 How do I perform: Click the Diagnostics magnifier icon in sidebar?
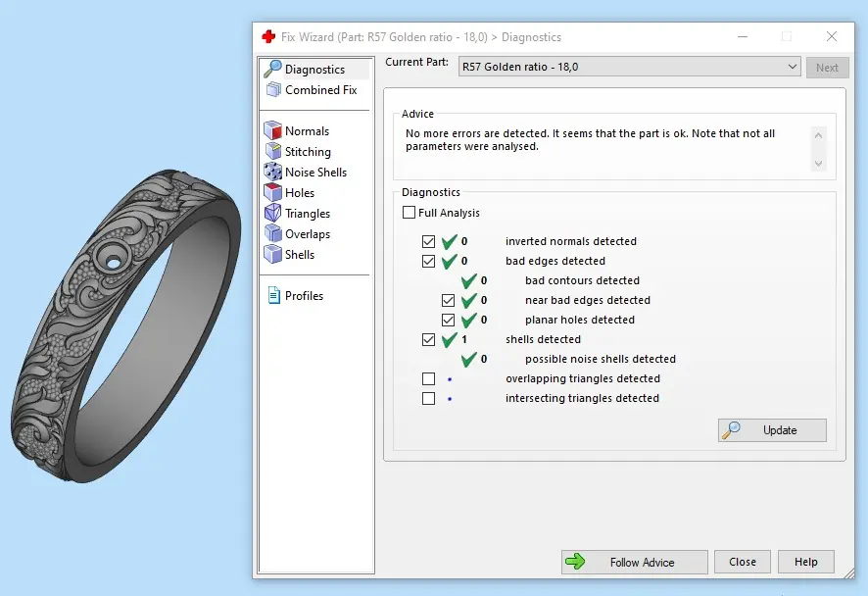[272, 69]
